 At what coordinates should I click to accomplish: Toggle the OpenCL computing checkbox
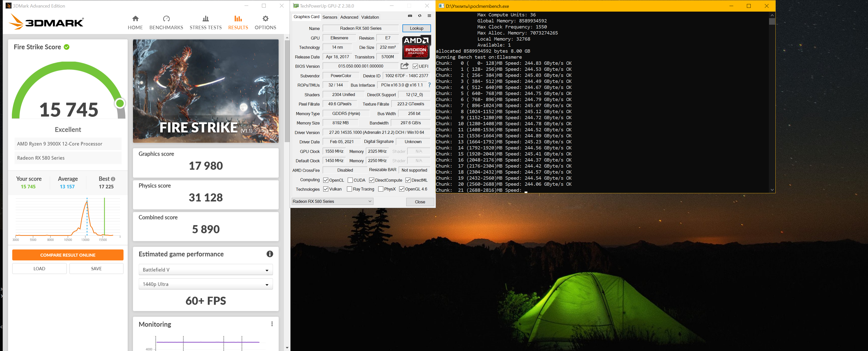point(325,180)
